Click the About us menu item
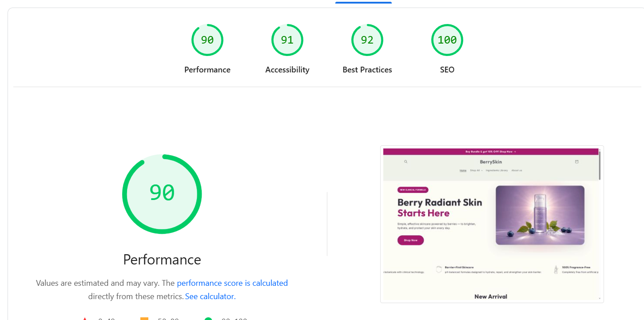Screen dimensions: 644x320 (517, 171)
